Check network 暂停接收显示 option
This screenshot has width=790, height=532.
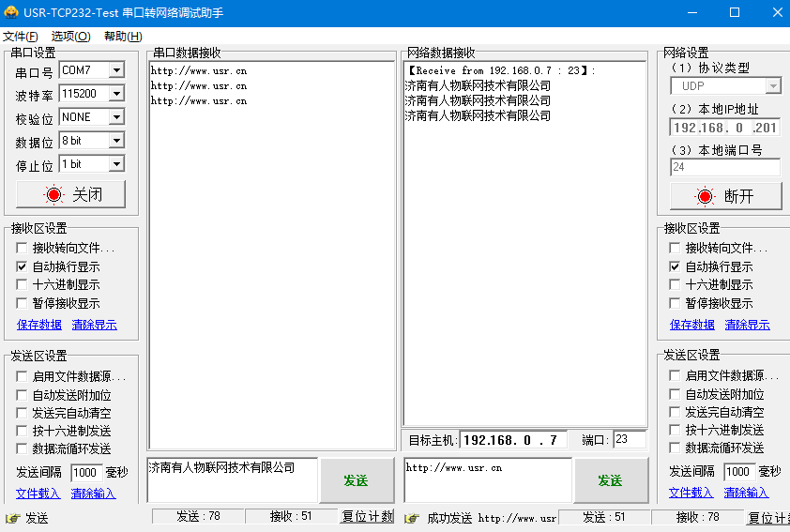pos(675,303)
